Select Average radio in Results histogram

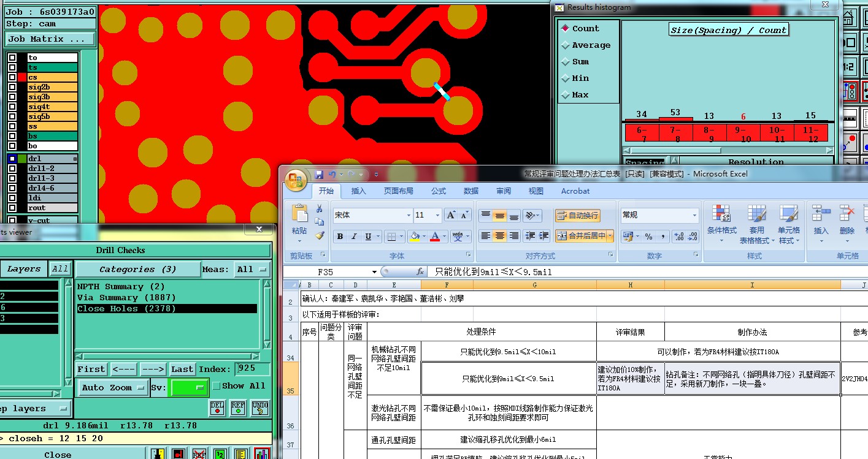(x=566, y=45)
